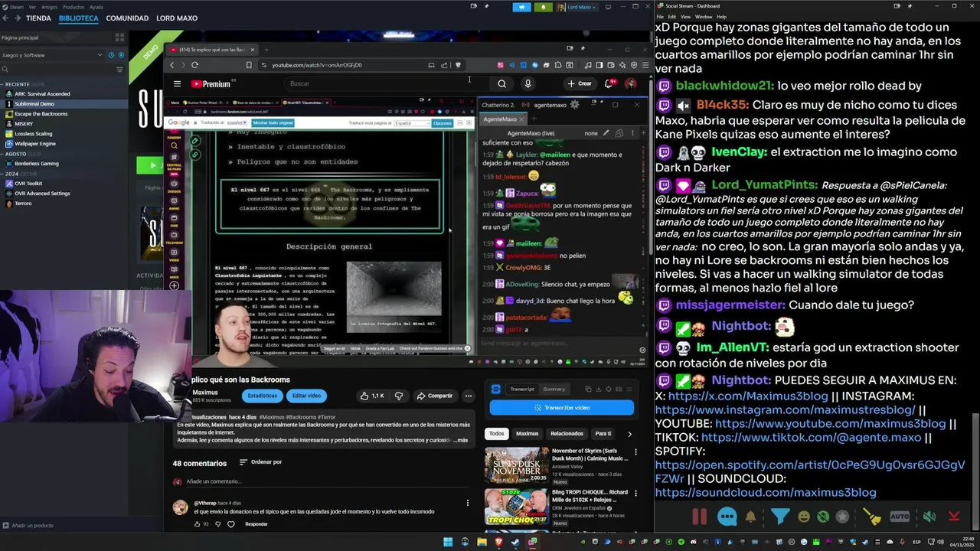Open the browser hamburger menu

coord(645,65)
